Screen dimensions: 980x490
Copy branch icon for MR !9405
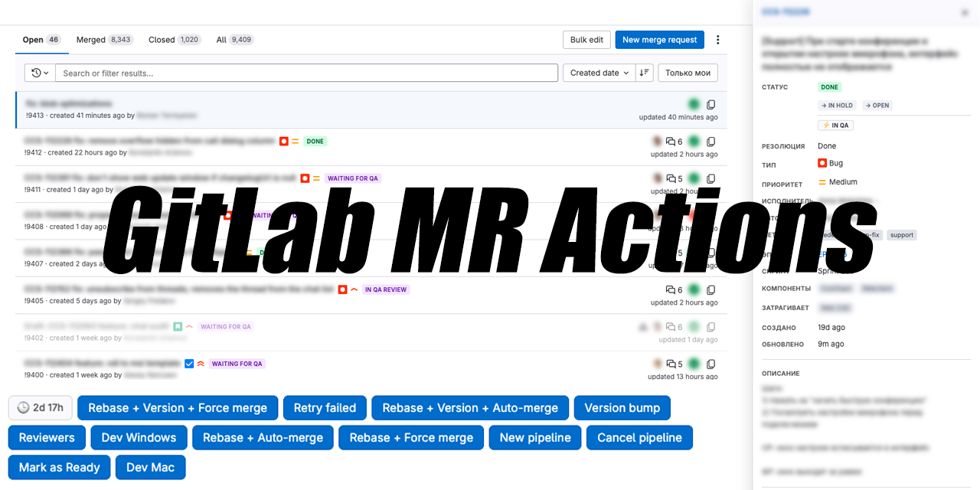(711, 290)
